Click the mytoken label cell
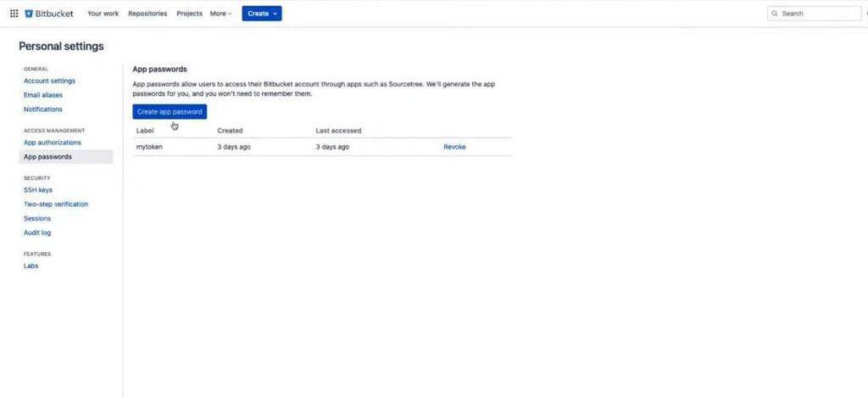868x398 pixels. (149, 147)
